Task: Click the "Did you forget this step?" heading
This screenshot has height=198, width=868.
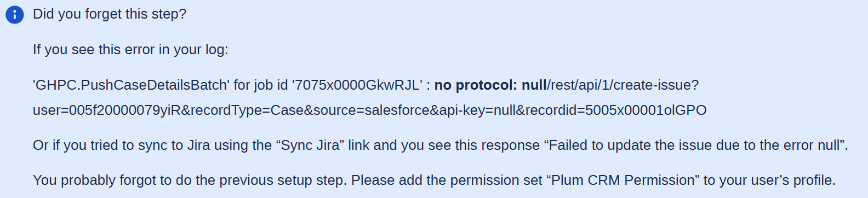Action: click(x=110, y=14)
